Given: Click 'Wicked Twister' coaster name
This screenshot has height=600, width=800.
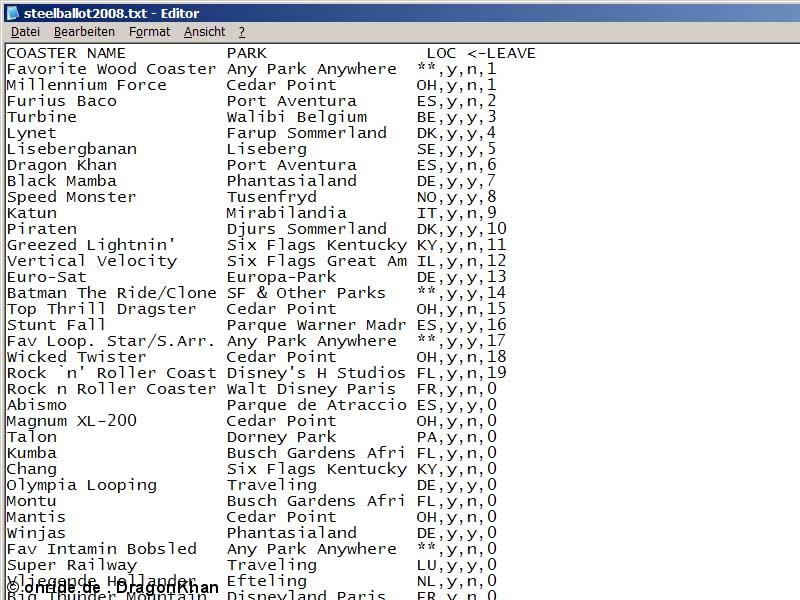Looking at the screenshot, I should pos(77,357).
